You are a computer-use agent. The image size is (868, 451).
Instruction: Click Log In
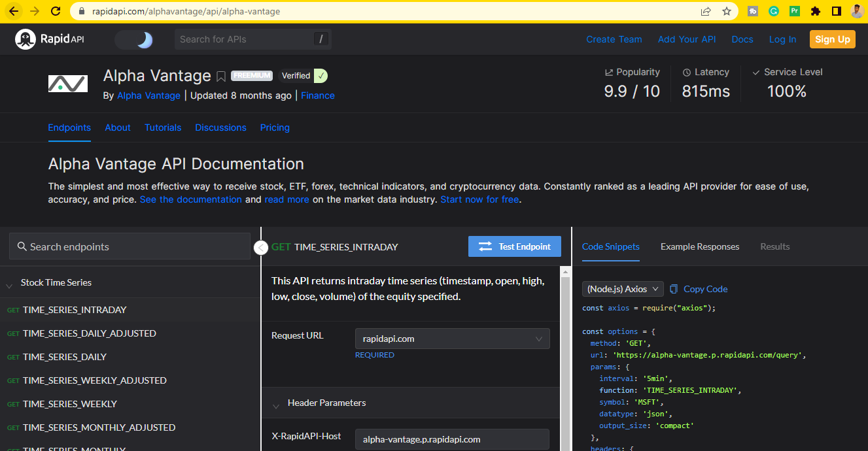click(x=782, y=39)
